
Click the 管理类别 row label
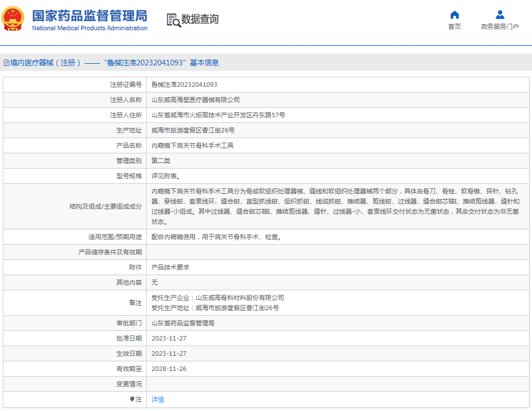point(129,161)
